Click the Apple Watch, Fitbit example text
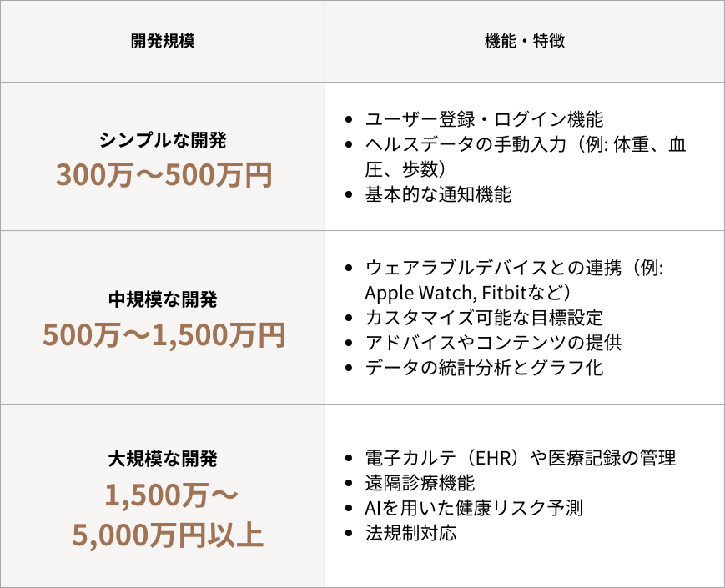This screenshot has height=588, width=725. (467, 293)
